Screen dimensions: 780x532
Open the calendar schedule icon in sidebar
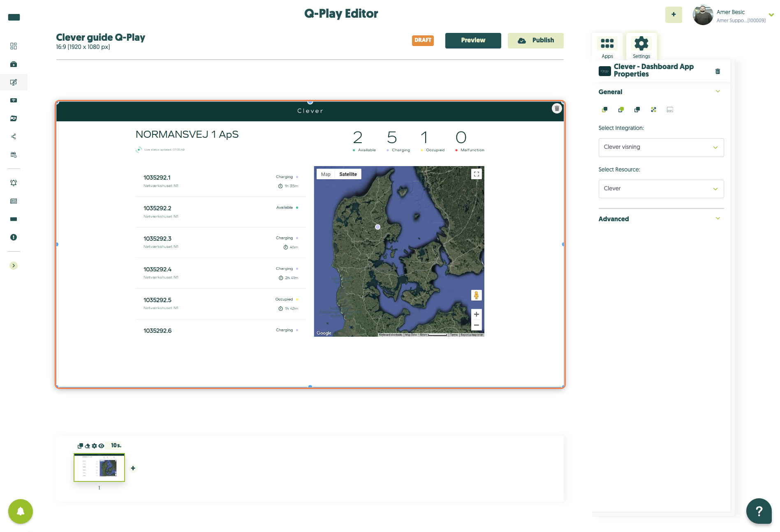pyautogui.click(x=14, y=155)
